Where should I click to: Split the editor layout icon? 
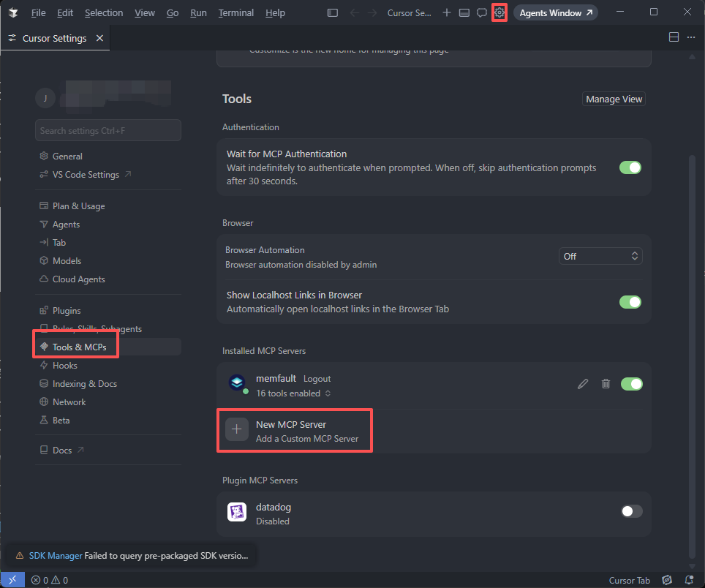click(674, 37)
